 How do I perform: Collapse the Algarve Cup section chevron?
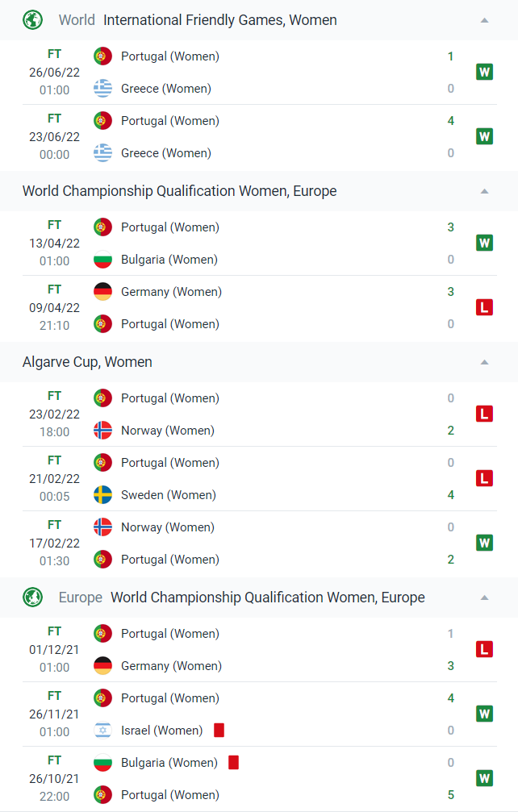484,362
